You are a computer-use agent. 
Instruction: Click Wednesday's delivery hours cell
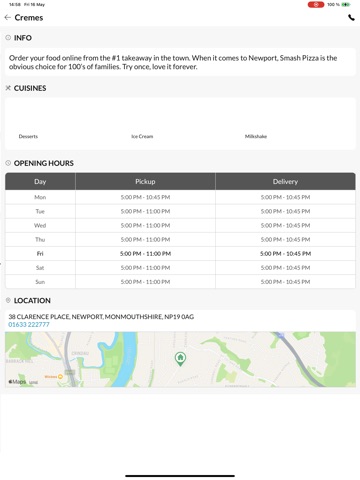click(x=285, y=225)
